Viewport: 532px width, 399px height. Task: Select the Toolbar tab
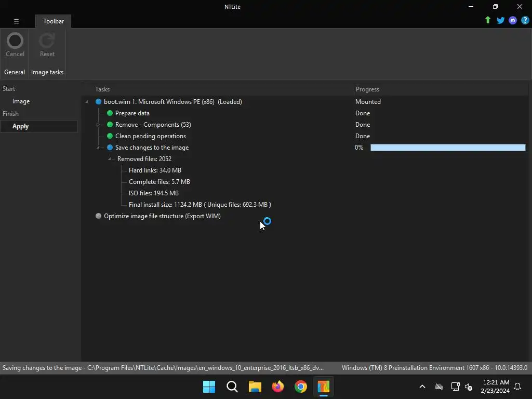54,21
